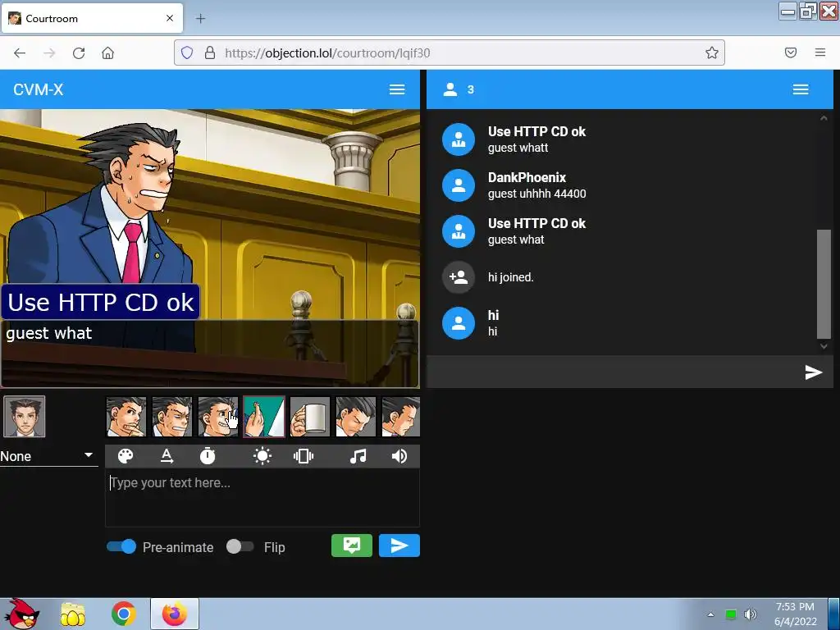Insert a pause timer tag

(x=208, y=456)
